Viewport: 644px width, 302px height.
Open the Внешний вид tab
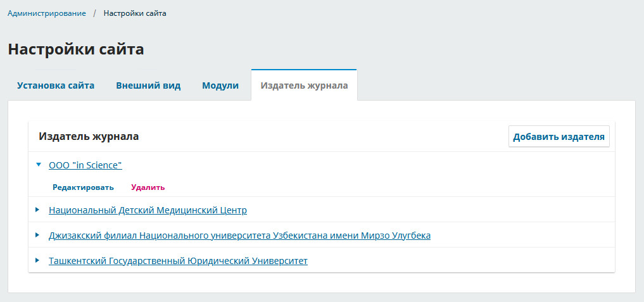(x=148, y=85)
